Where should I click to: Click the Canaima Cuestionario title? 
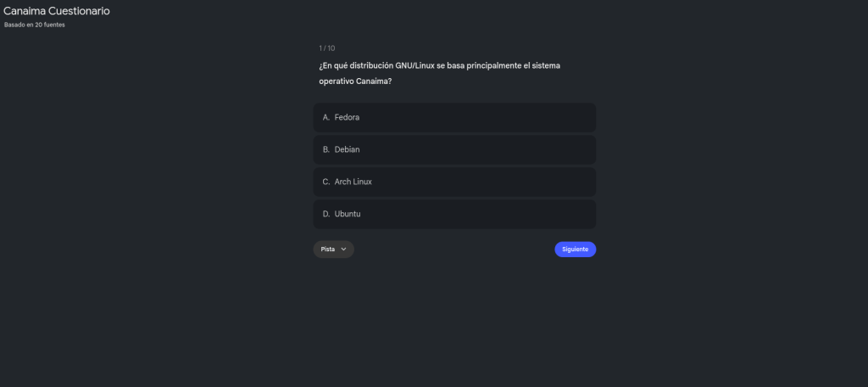point(56,11)
